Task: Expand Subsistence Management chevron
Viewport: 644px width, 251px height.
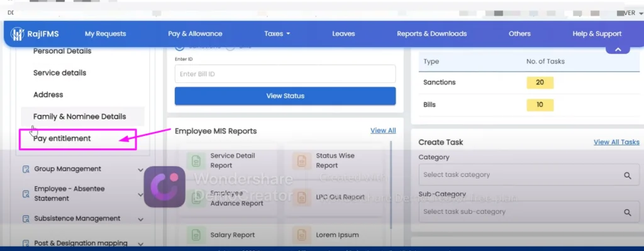Action: [x=140, y=220]
